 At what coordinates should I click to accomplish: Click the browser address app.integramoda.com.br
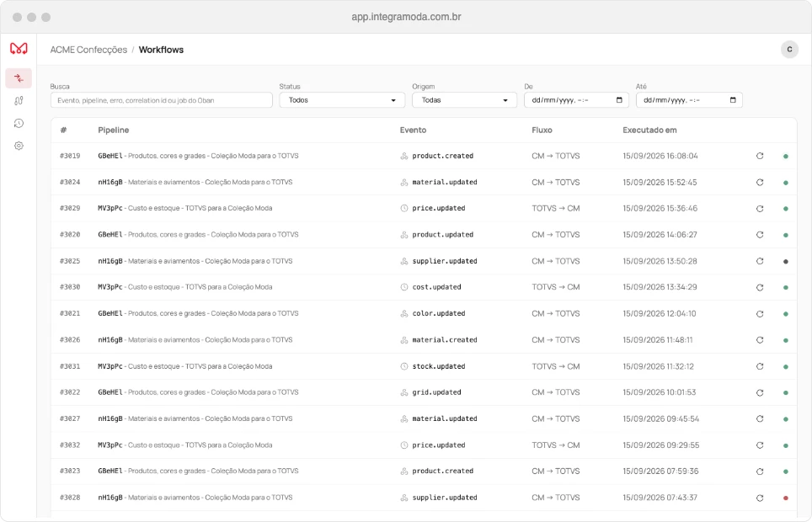[406, 17]
